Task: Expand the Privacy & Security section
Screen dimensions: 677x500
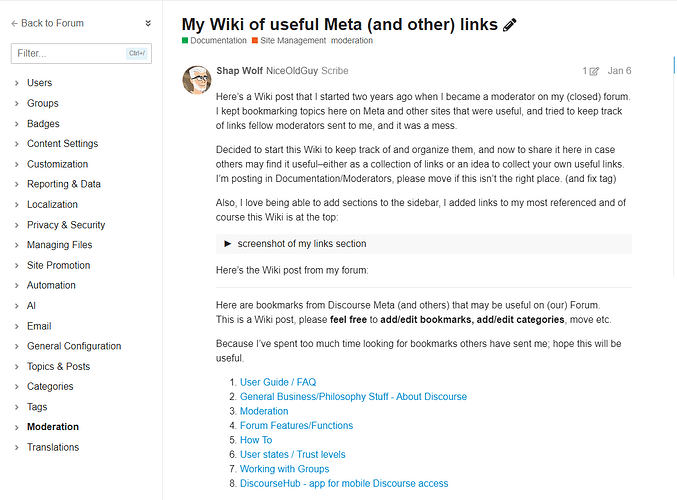Action: click(x=66, y=225)
